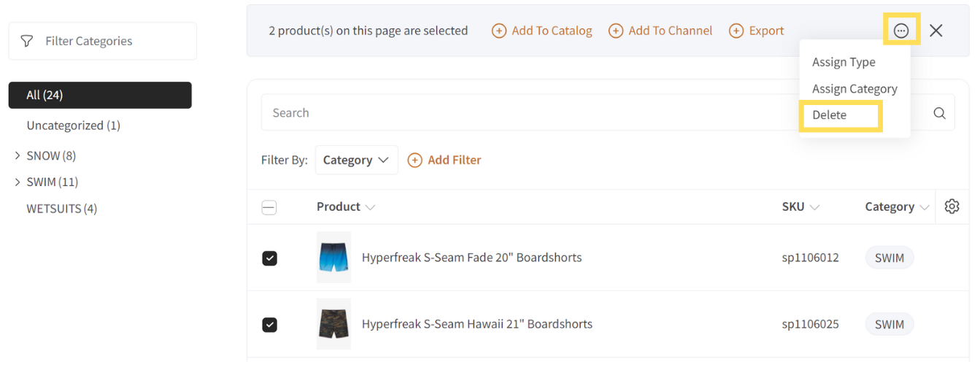Choose Assign Type from menu

click(844, 62)
